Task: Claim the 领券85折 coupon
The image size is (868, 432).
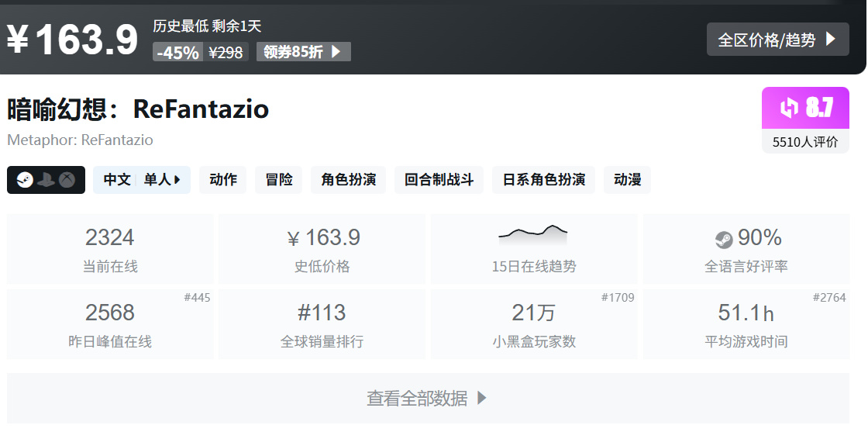Action: tap(303, 52)
